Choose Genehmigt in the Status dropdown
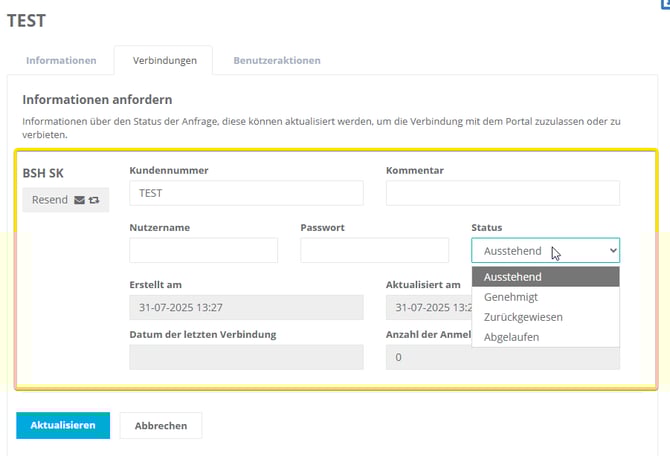The height and width of the screenshot is (456, 670). 513,297
